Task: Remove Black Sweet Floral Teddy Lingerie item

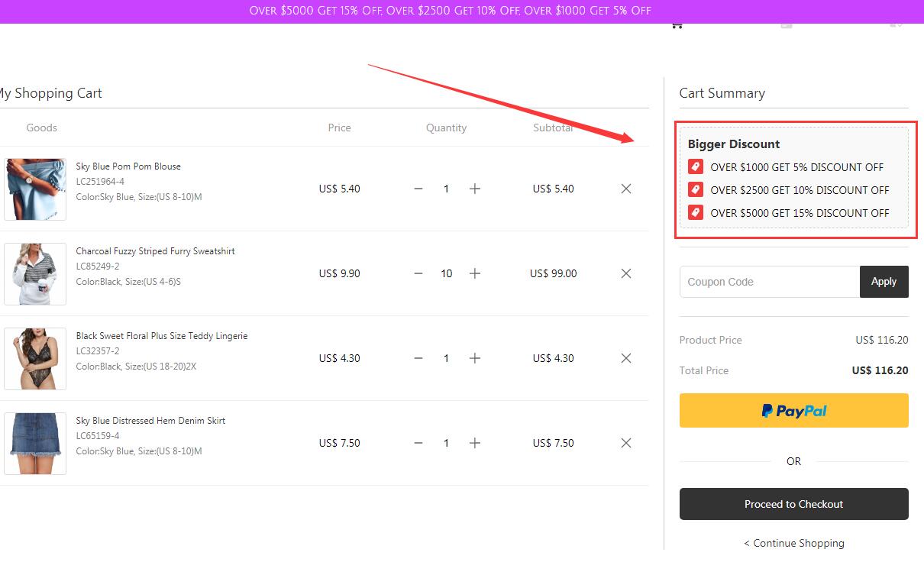Action: pos(626,358)
